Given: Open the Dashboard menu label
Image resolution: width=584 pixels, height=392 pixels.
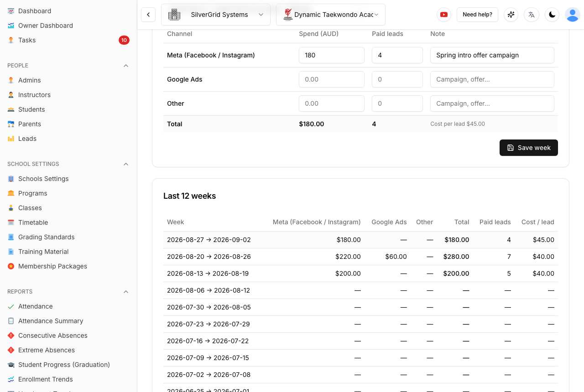Looking at the screenshot, I should coord(35,11).
